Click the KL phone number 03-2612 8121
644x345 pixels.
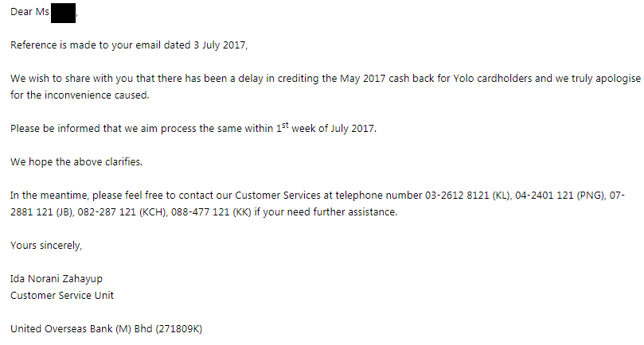click(x=449, y=196)
